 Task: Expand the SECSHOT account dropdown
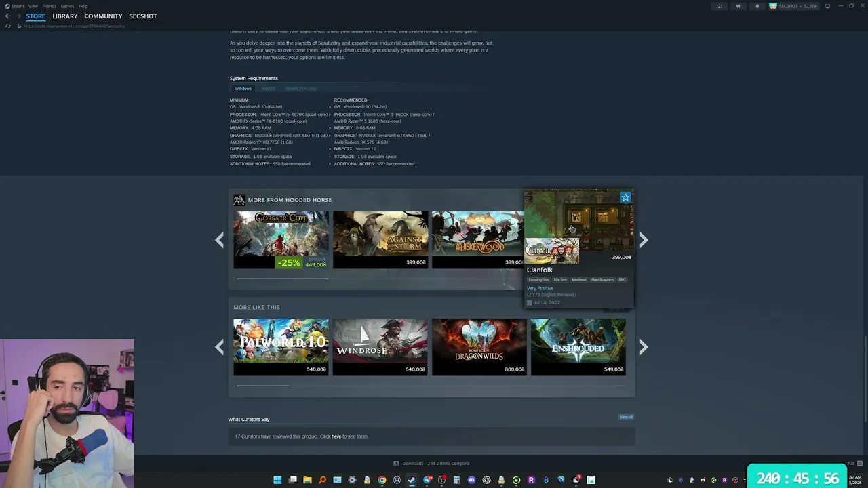pyautogui.click(x=793, y=6)
